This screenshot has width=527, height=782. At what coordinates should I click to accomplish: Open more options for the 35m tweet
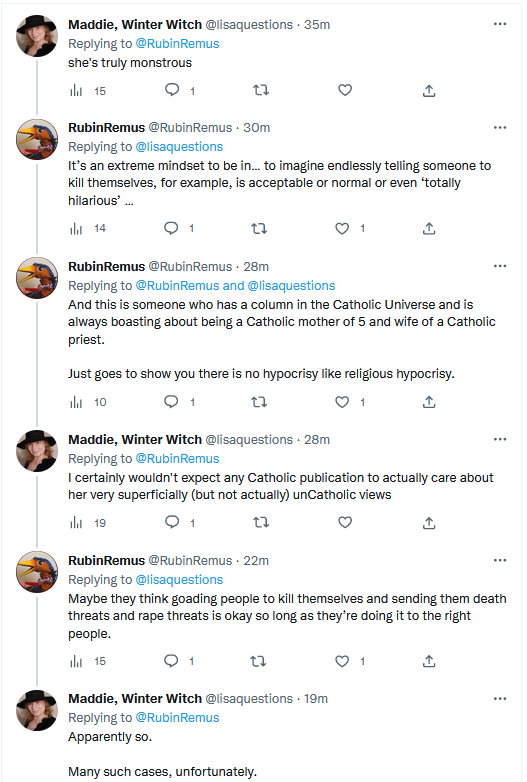[500, 24]
